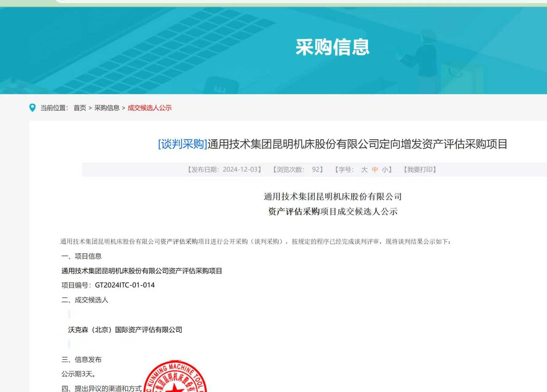Click the 三、信息发布 section heading
The width and height of the screenshot is (547, 392).
click(x=82, y=360)
